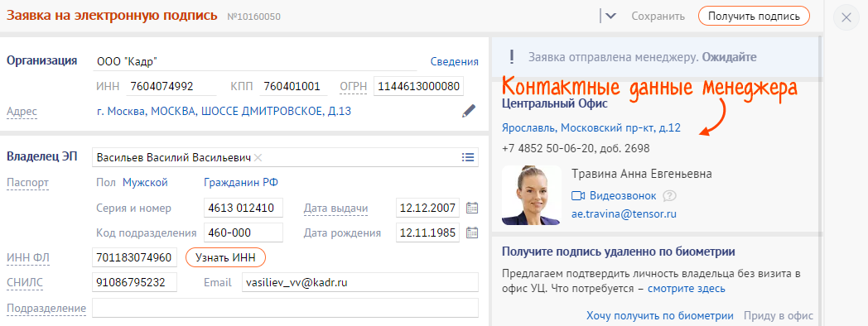The height and width of the screenshot is (326, 868).
Task: Focus the Подразделение input field
Action: pos(285,308)
